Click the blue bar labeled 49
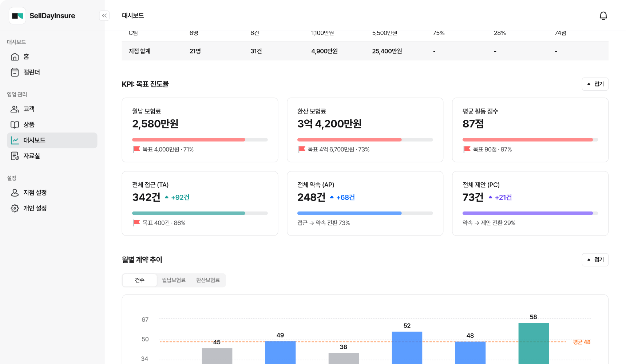Screen dimensions: 626x364 (280, 353)
